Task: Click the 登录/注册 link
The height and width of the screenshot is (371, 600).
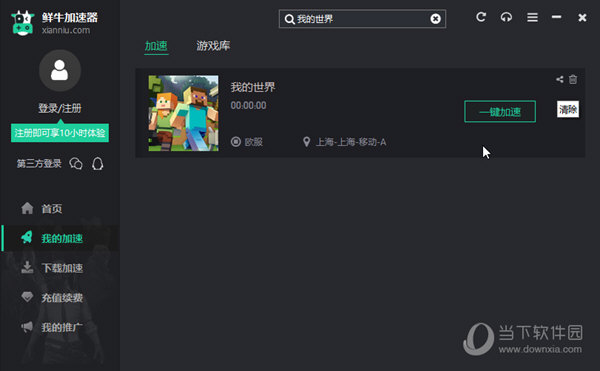Action: tap(60, 108)
